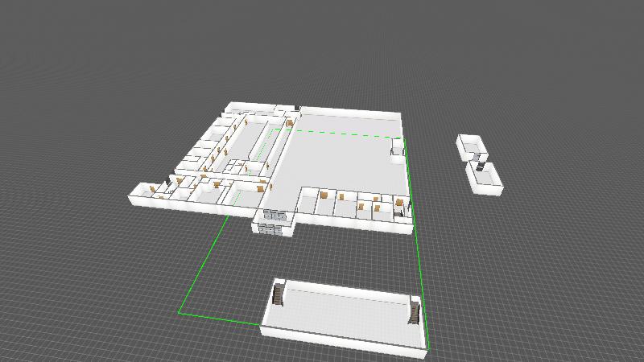Click the right vertical green boundary line
Image resolution: width=644 pixels, height=362 pixels.
point(415,233)
